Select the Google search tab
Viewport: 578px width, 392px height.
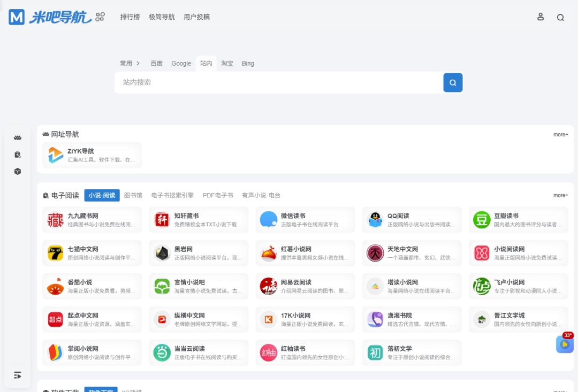pos(181,63)
